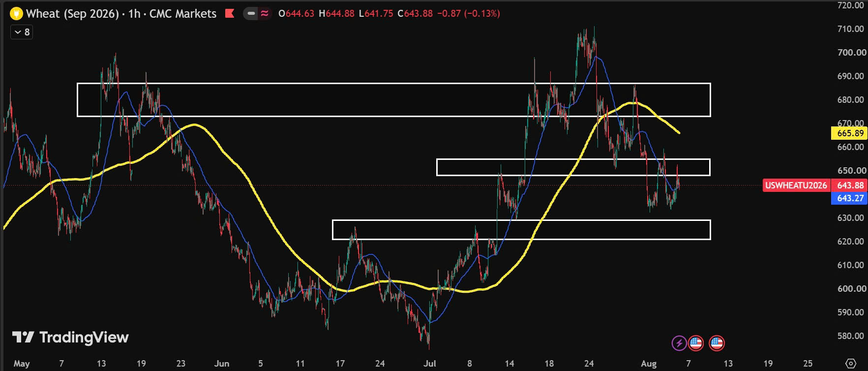
Task: Click the 720.00 price scale label
Action: 850,5
